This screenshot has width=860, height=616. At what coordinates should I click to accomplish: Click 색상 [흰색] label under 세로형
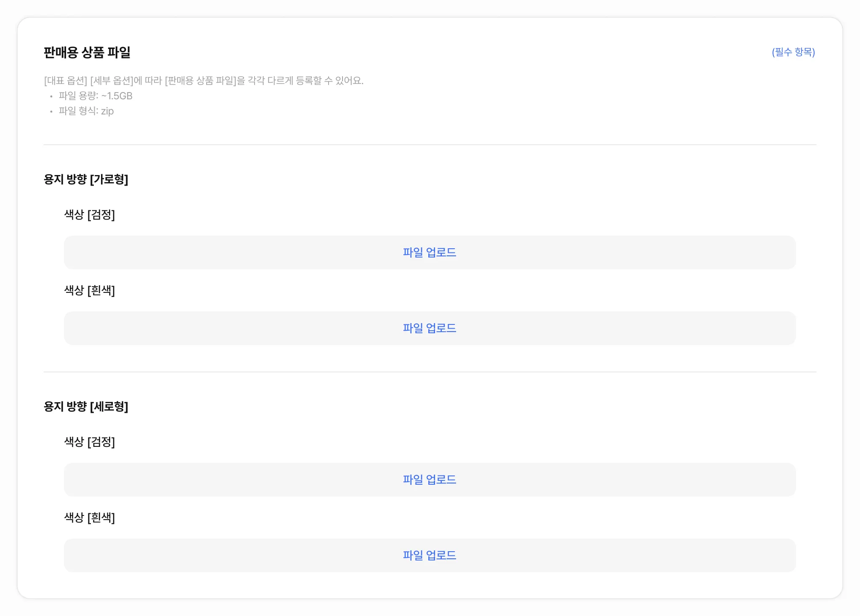(89, 518)
